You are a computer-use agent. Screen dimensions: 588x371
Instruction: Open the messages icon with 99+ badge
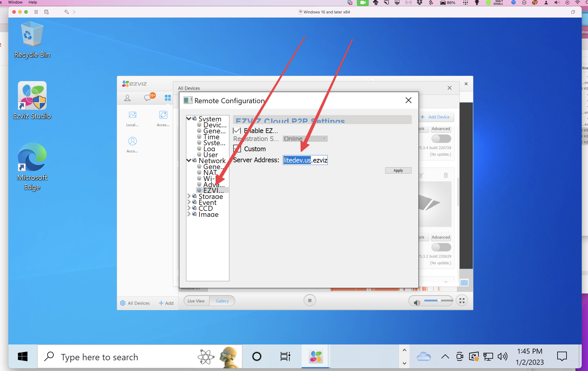coord(148,98)
